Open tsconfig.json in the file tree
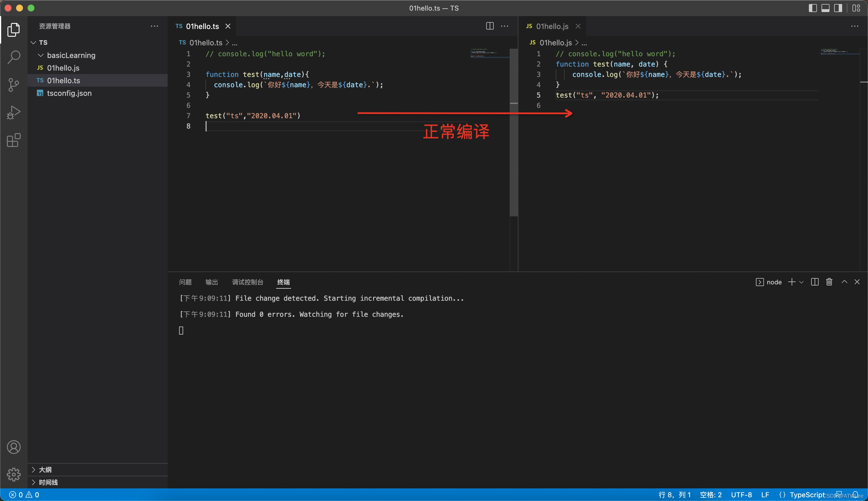The height and width of the screenshot is (501, 868). 98,93
